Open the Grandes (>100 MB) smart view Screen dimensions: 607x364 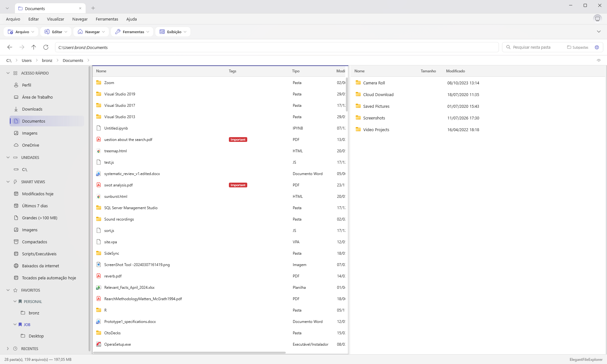coord(47,218)
